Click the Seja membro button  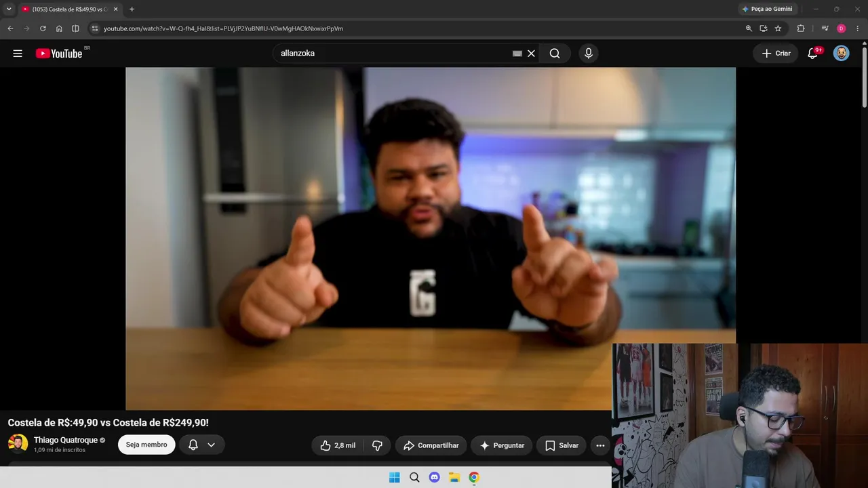tap(146, 445)
